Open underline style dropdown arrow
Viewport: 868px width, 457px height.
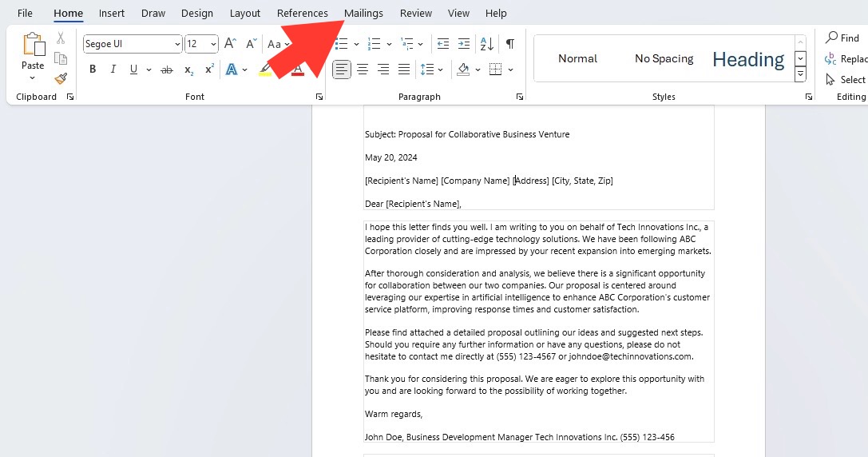pos(149,70)
